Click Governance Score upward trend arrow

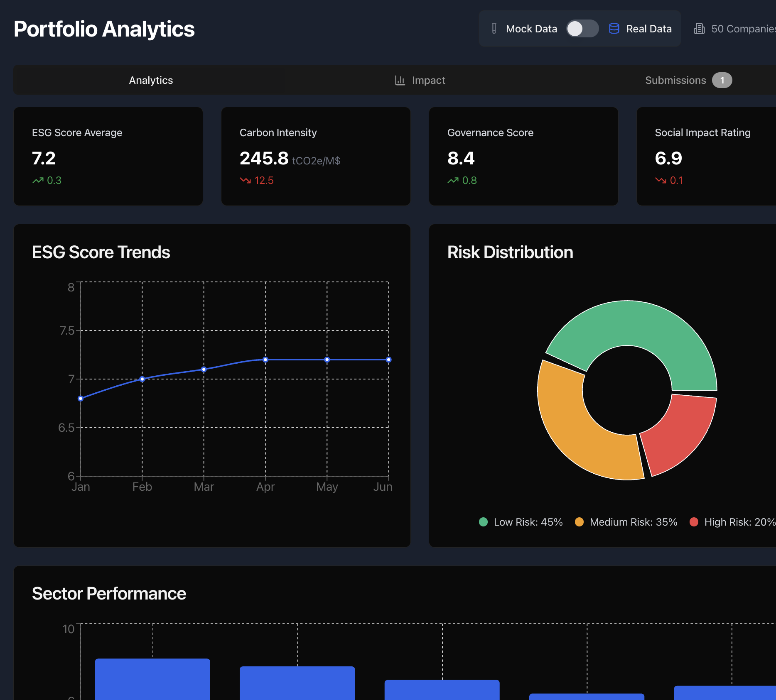coord(453,181)
